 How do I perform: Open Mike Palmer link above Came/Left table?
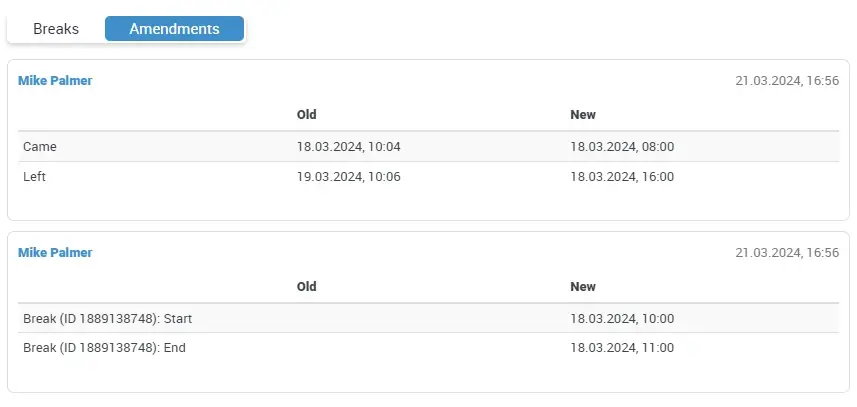55,81
